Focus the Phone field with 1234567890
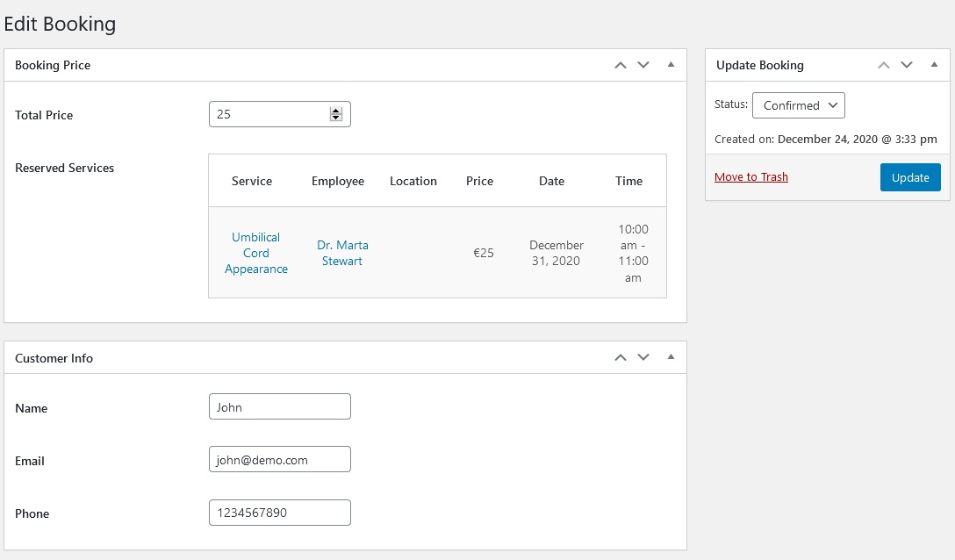This screenshot has width=955, height=560. 279,513
